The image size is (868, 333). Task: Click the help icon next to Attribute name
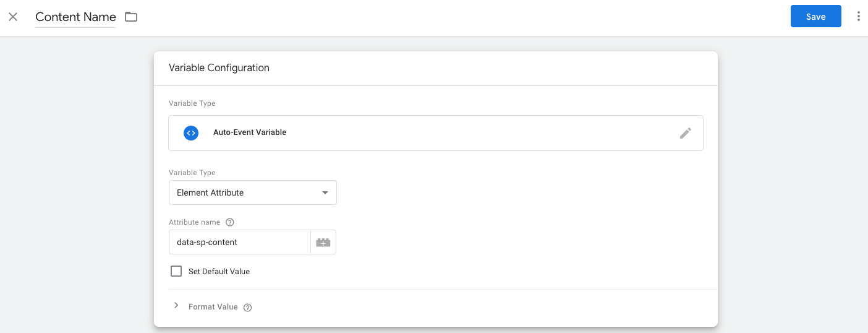(230, 222)
